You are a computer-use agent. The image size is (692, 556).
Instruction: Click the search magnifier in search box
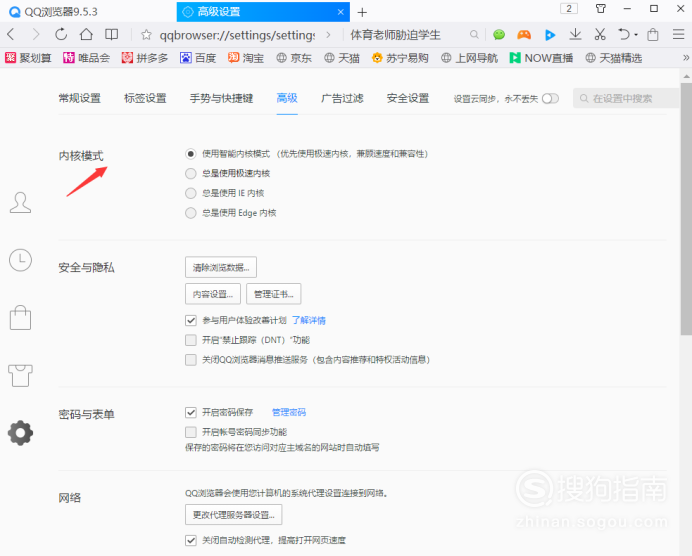pyautogui.click(x=474, y=34)
